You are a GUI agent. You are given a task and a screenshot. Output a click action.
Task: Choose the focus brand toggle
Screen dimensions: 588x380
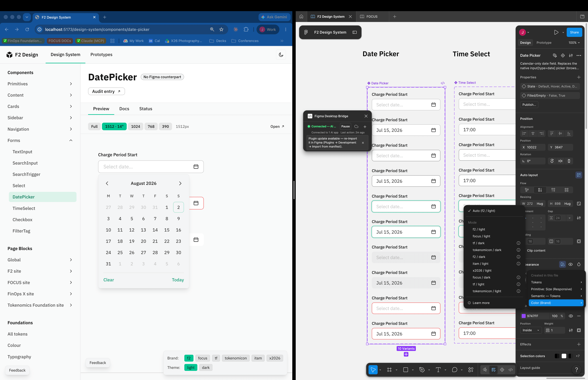click(203, 358)
